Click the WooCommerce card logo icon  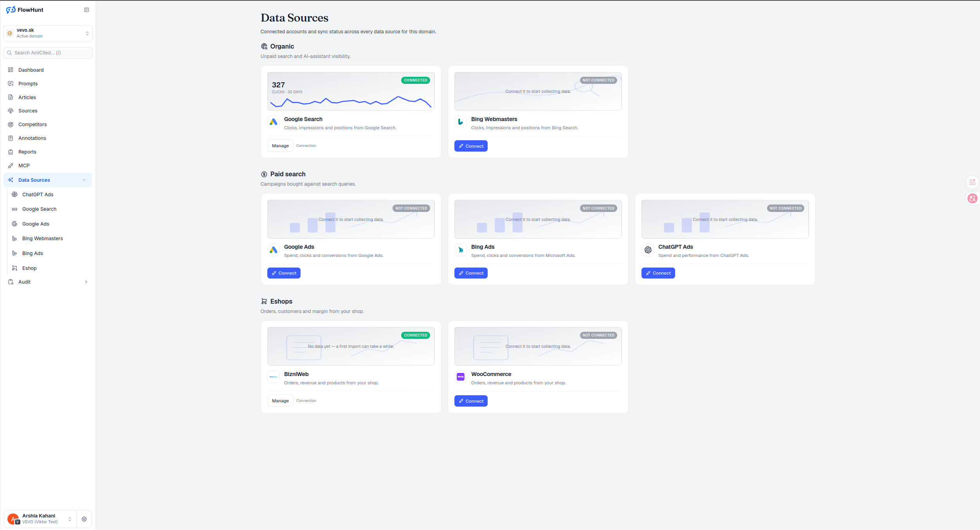pyautogui.click(x=461, y=377)
